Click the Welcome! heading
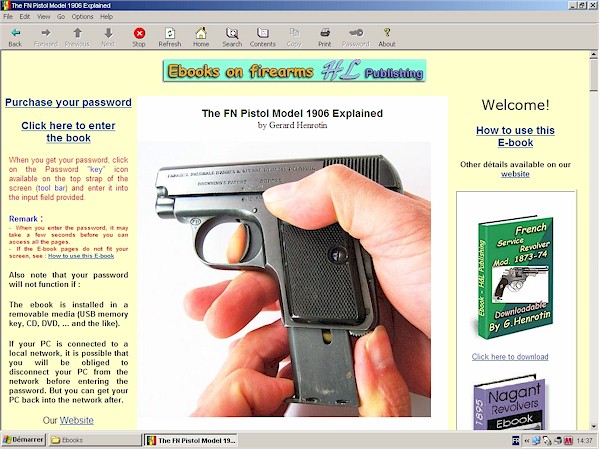This screenshot has height=450, width=600. click(515, 105)
